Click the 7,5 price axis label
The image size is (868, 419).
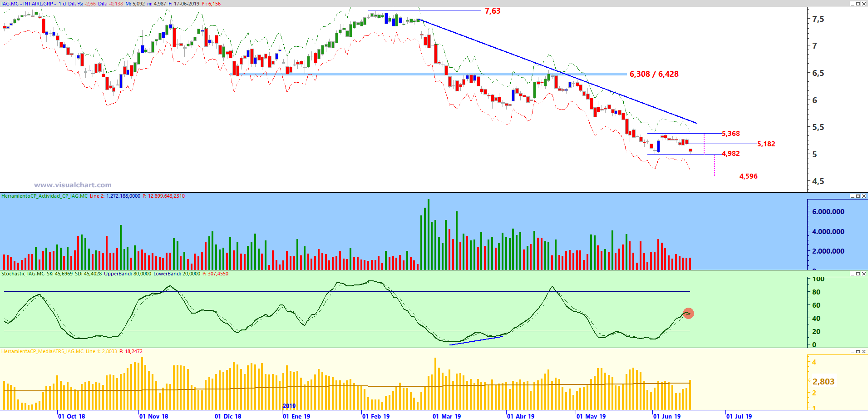click(x=818, y=19)
